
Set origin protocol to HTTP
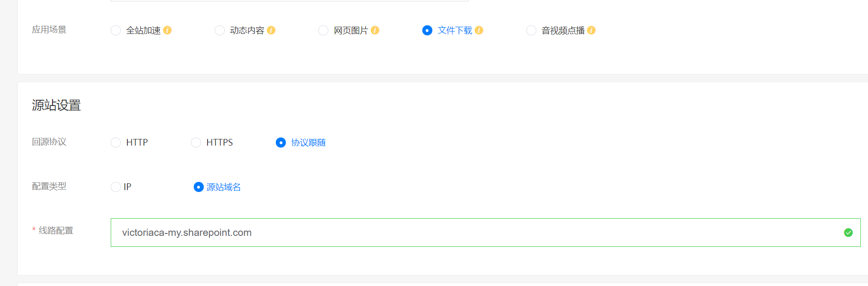[x=116, y=143]
